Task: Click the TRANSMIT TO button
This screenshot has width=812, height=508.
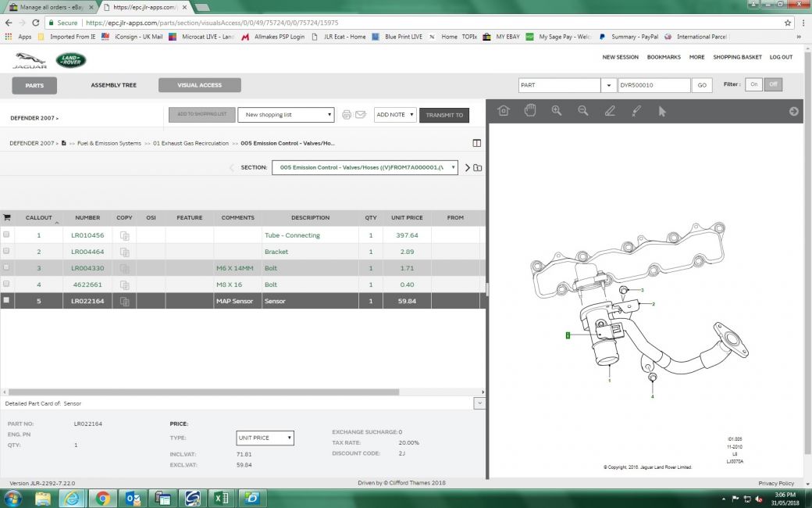Action: coord(444,115)
